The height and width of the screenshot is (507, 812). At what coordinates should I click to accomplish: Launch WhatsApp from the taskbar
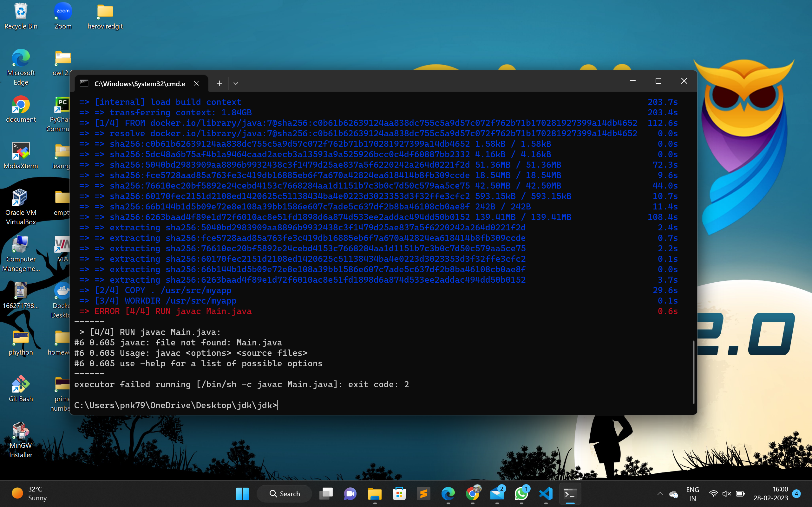pyautogui.click(x=522, y=494)
